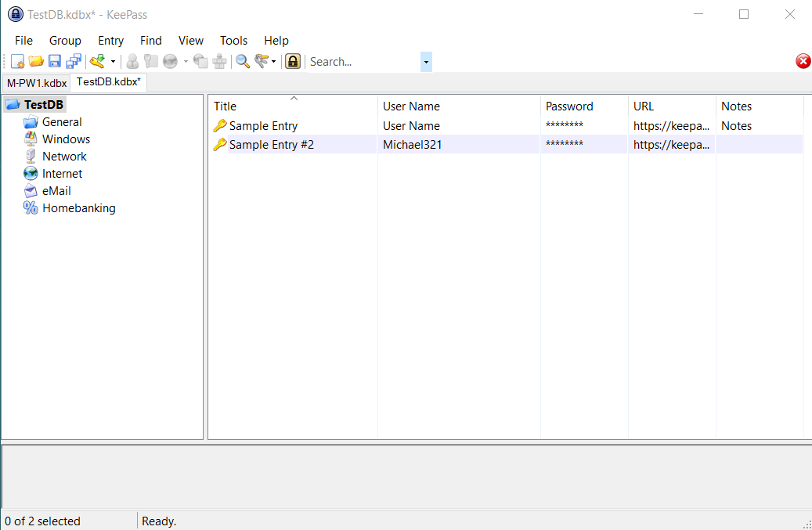Click the User Name cell of Sample Entry
Image resolution: width=812 pixels, height=530 pixels.
point(459,126)
